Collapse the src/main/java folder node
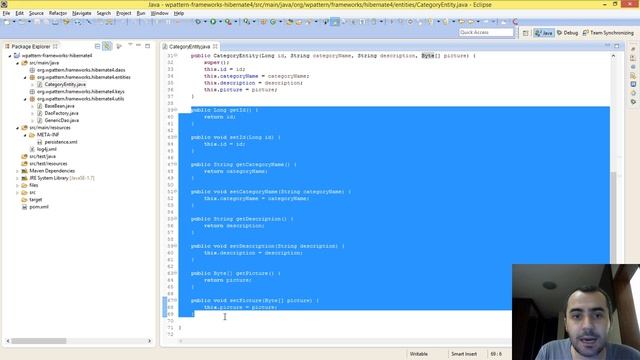This screenshot has height=360, width=640. click(18, 63)
